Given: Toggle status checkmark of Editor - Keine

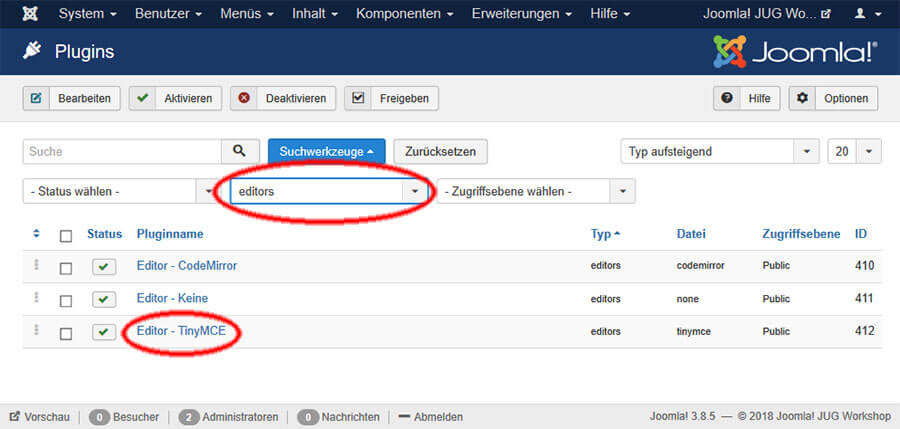Looking at the screenshot, I should [104, 300].
